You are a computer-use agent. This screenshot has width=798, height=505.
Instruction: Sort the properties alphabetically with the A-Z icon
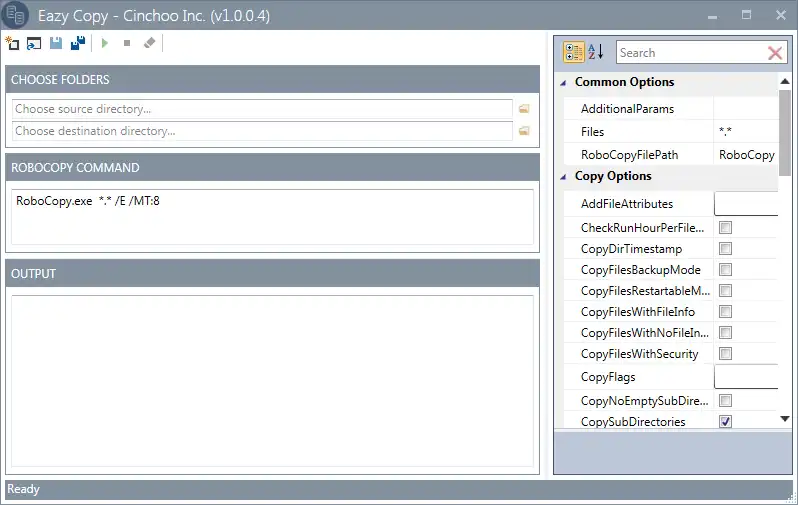595,52
